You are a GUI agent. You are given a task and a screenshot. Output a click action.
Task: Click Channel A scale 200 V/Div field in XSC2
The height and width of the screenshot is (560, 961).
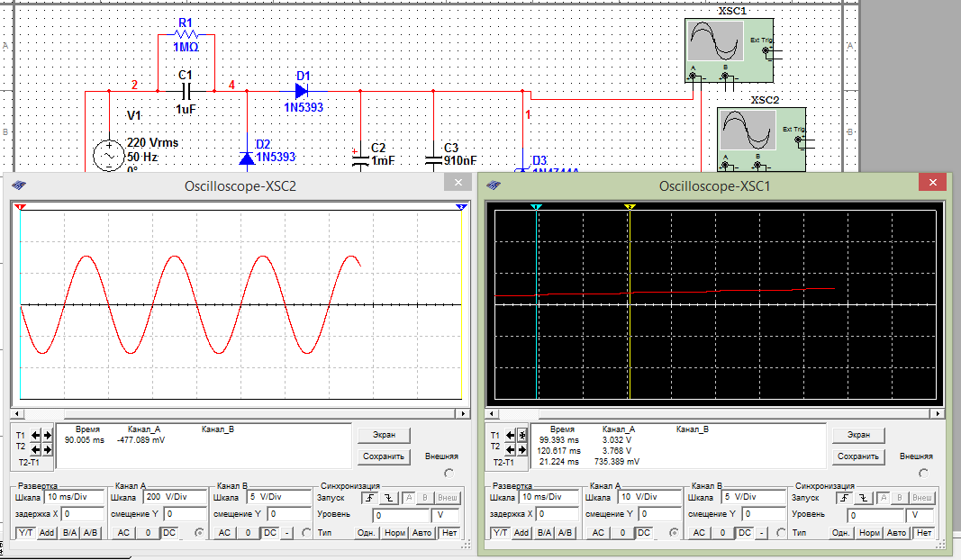click(x=176, y=497)
